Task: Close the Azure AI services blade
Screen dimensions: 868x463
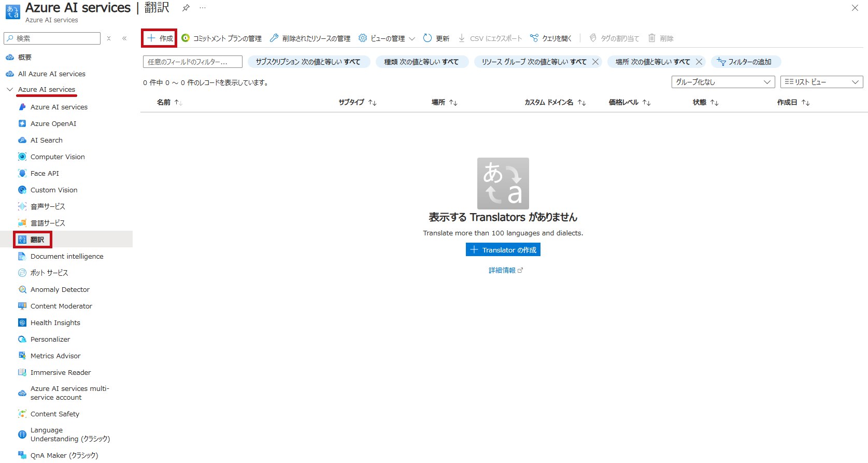Action: tap(855, 8)
